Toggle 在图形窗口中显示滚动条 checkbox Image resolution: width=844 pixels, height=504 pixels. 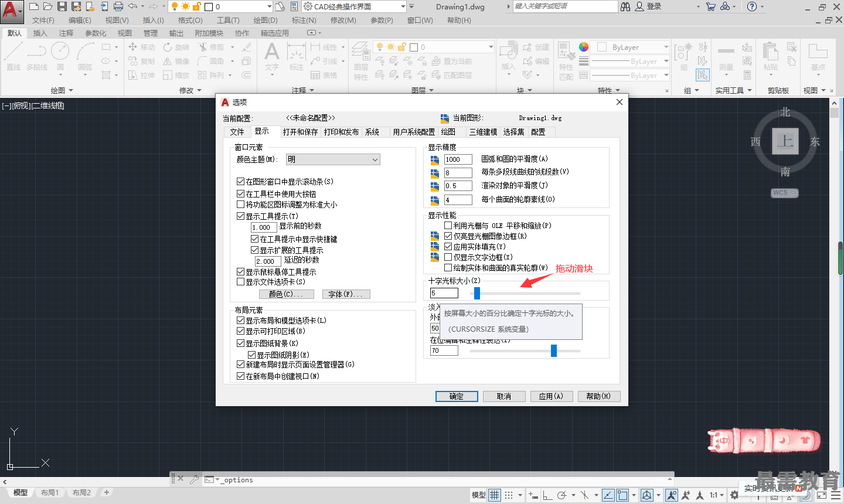pos(240,182)
